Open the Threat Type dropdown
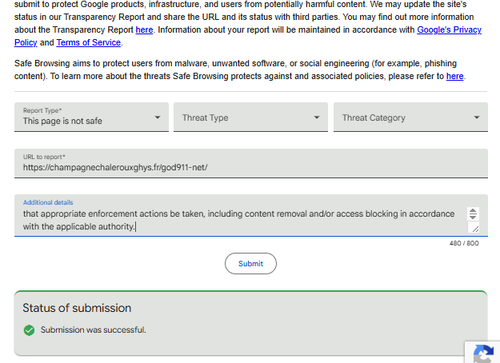Image resolution: width=500 pixels, height=363 pixels. tap(251, 117)
